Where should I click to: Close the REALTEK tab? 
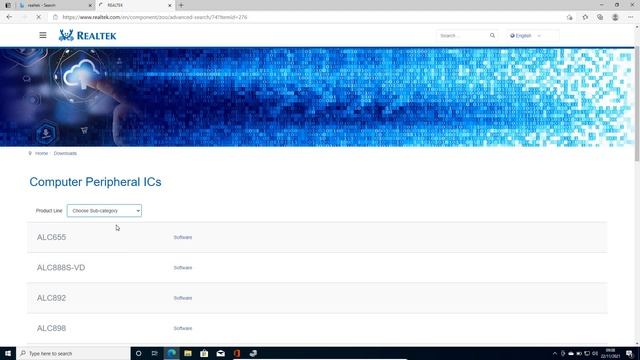click(x=170, y=5)
